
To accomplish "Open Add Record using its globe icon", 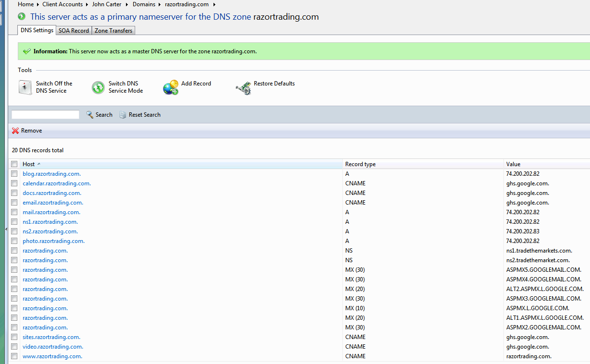I will tap(171, 87).
